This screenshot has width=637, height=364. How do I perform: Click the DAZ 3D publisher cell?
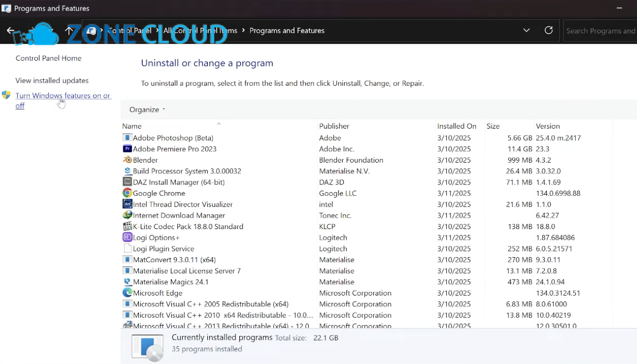[332, 182]
